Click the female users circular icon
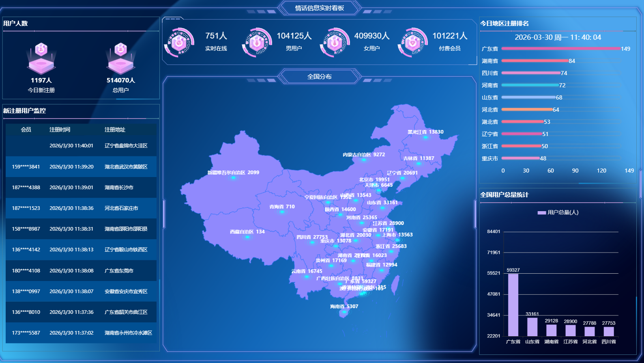The image size is (644, 363). [x=335, y=42]
